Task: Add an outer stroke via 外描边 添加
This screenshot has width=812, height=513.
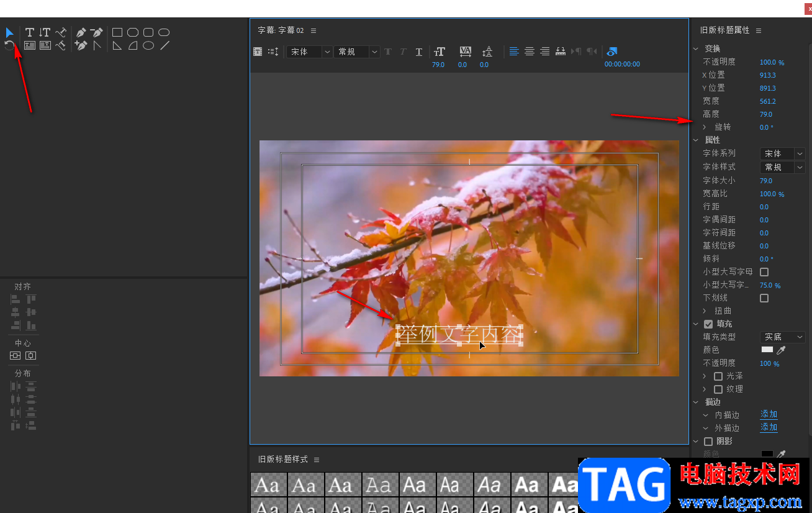Action: click(x=769, y=427)
